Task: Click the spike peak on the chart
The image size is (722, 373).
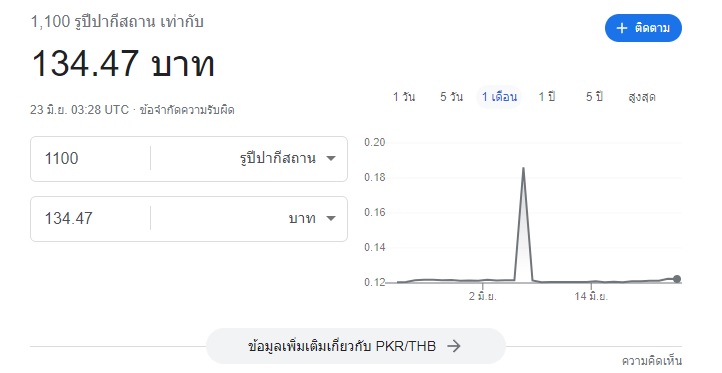Action: pyautogui.click(x=523, y=169)
